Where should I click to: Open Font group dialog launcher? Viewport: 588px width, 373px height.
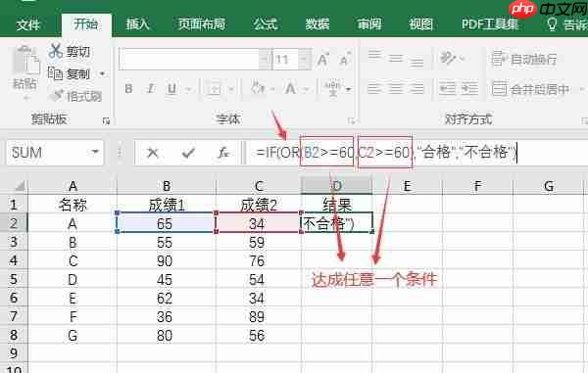tap(352, 120)
